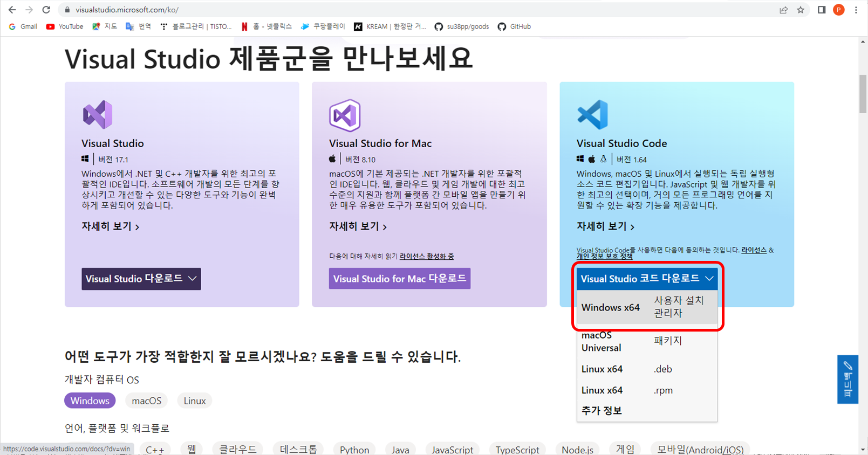
Task: Click the scrollbar down arrow
Action: coord(863,450)
